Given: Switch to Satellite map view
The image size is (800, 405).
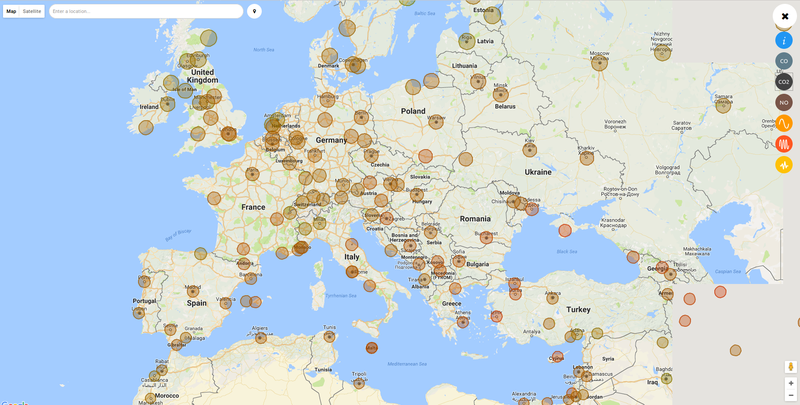Looking at the screenshot, I should pyautogui.click(x=33, y=11).
